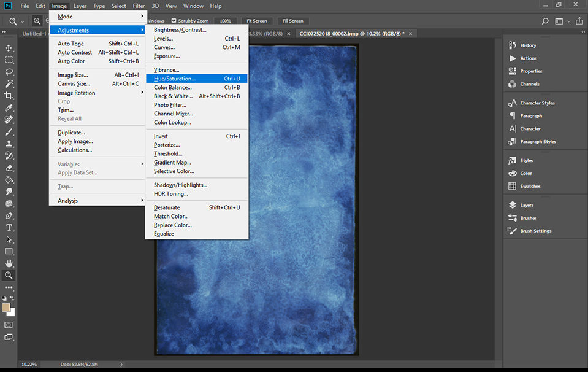588x372 pixels.
Task: Toggle the Scrubby Zoom checkbox
Action: (x=174, y=21)
